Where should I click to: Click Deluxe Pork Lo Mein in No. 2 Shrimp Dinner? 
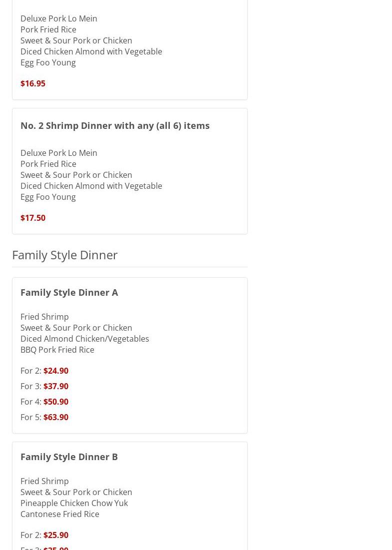[59, 153]
